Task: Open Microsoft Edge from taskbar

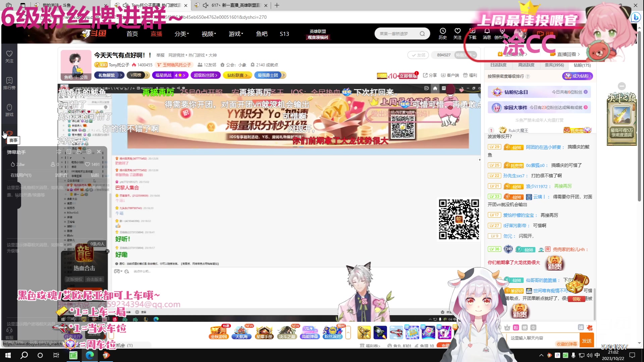Action: click(90, 355)
